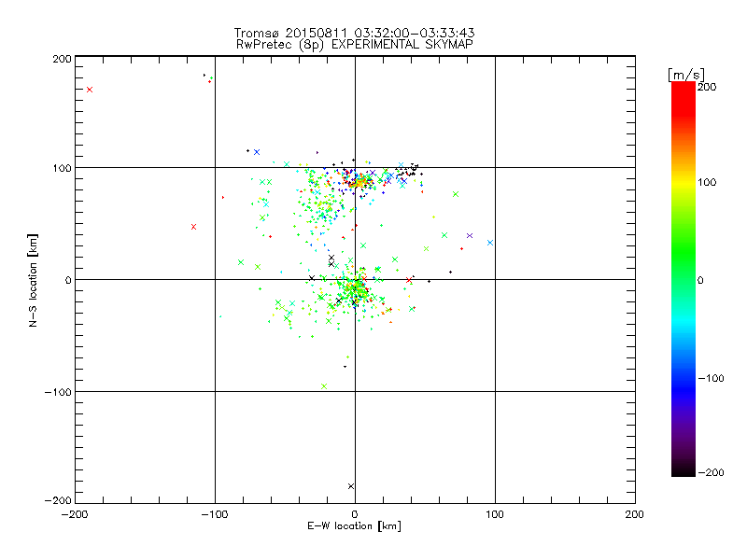Click the light-blue X marker near E-W 96 km

pyautogui.click(x=490, y=243)
